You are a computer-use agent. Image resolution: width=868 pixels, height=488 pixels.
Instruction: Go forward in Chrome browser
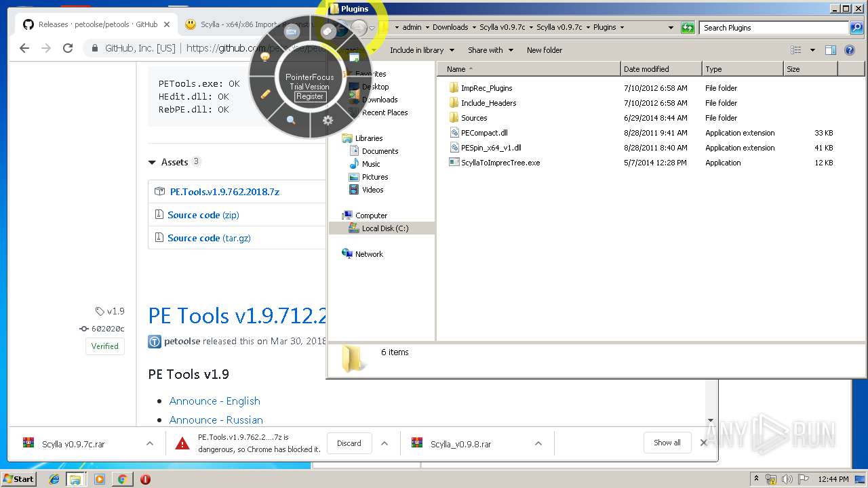[46, 48]
